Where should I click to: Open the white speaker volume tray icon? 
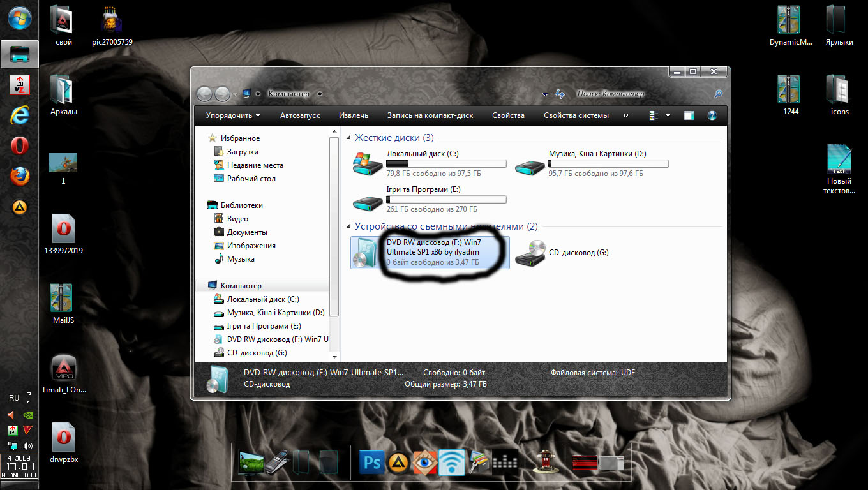27,446
